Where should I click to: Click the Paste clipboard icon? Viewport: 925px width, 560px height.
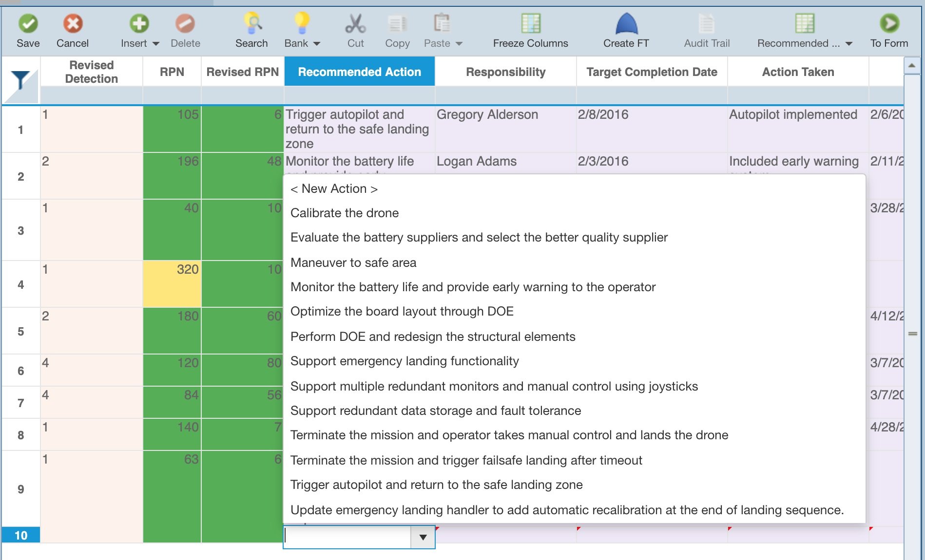tap(442, 23)
